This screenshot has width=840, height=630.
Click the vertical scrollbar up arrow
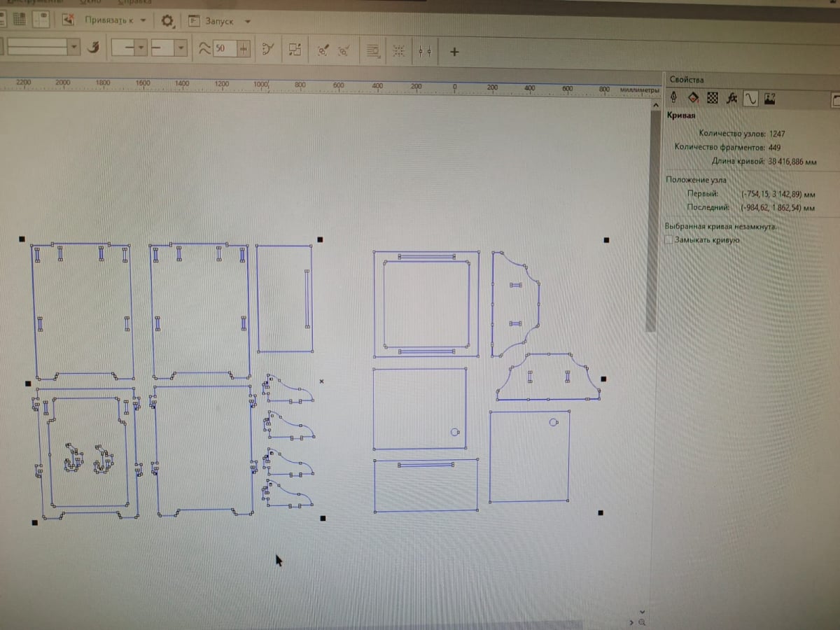click(x=656, y=105)
